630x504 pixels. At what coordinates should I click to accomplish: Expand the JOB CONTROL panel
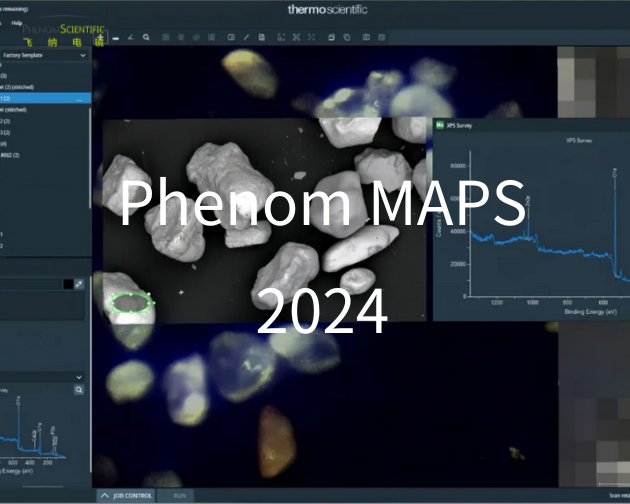(126, 496)
